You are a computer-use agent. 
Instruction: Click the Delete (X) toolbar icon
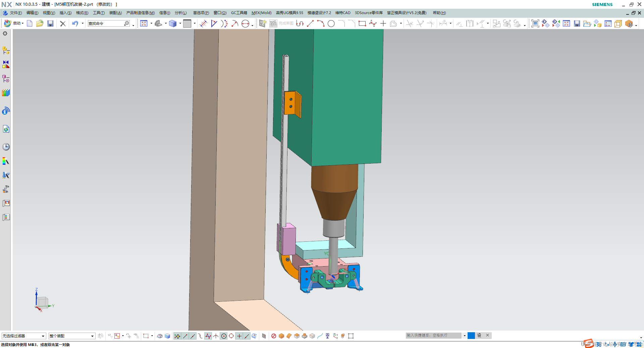click(x=63, y=23)
